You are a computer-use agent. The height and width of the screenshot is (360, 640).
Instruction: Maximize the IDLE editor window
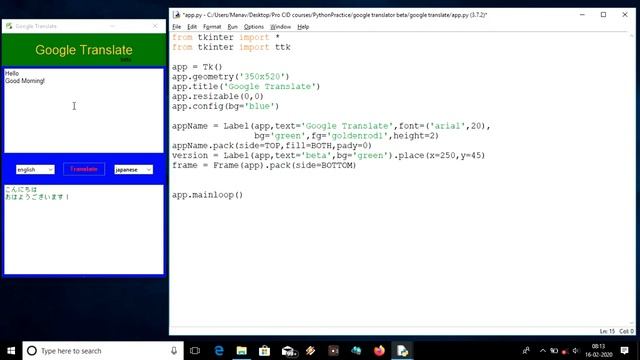(603, 15)
